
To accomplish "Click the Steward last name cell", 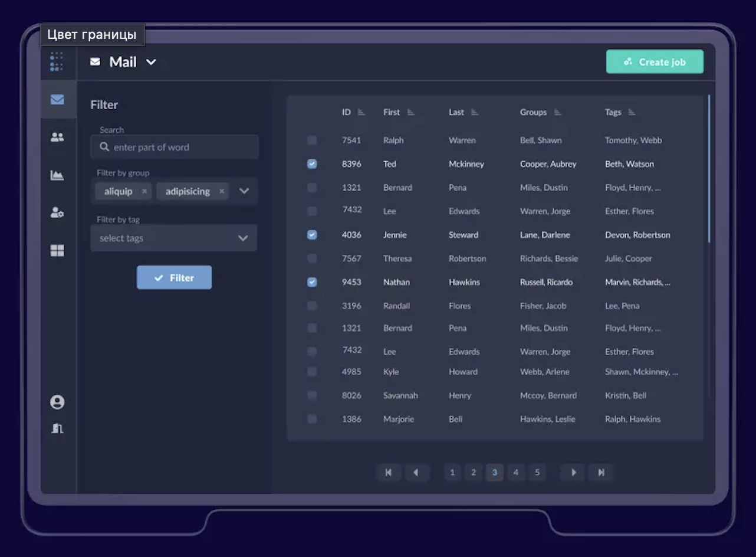I will pyautogui.click(x=464, y=235).
